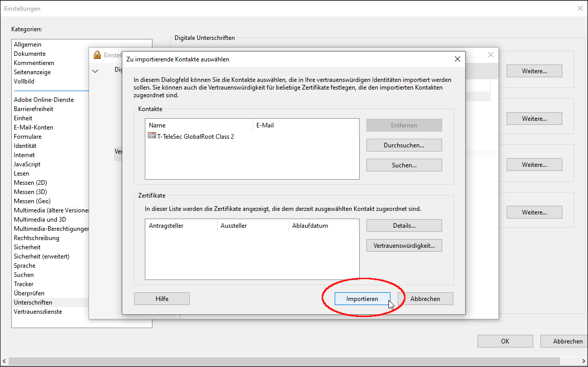The height and width of the screenshot is (367, 588).
Task: Select Messen (3D) category
Action: 30,192
